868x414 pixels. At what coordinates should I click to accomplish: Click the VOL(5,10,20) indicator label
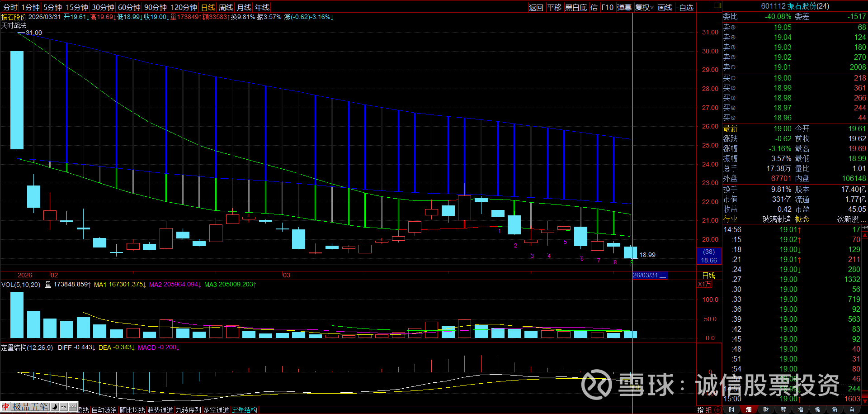[x=21, y=285]
